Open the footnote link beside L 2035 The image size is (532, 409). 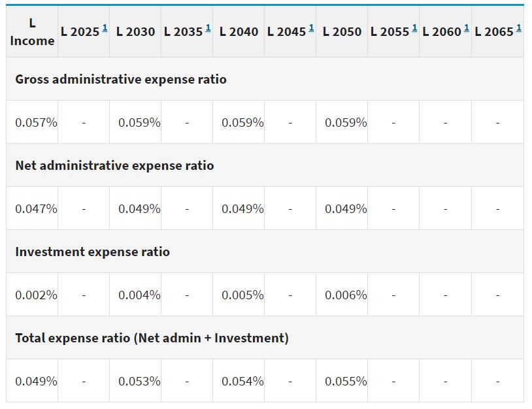click(x=208, y=28)
